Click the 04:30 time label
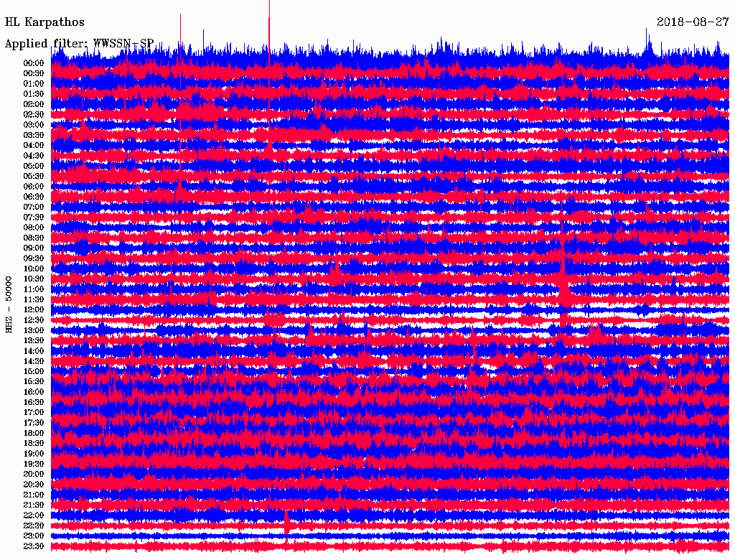 click(x=34, y=156)
